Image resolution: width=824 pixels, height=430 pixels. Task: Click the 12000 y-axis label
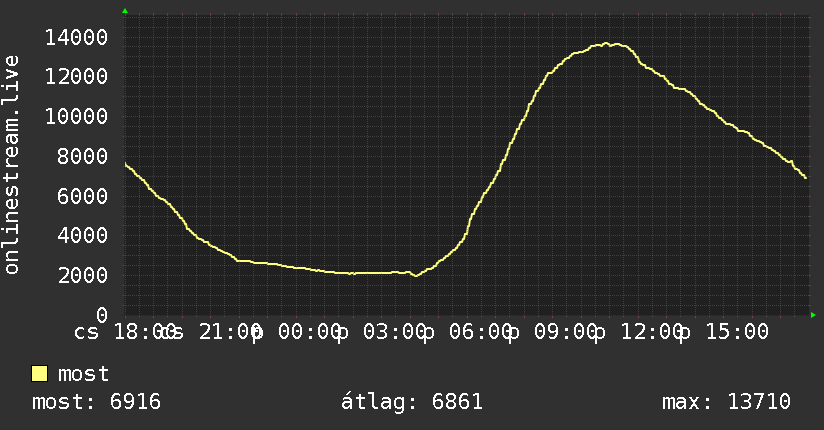click(76, 77)
